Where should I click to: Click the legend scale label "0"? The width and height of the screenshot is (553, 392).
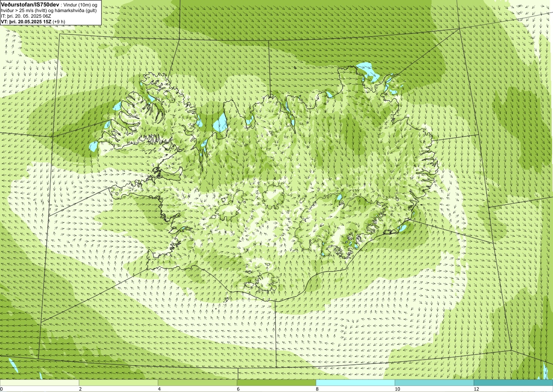pyautogui.click(x=1, y=389)
